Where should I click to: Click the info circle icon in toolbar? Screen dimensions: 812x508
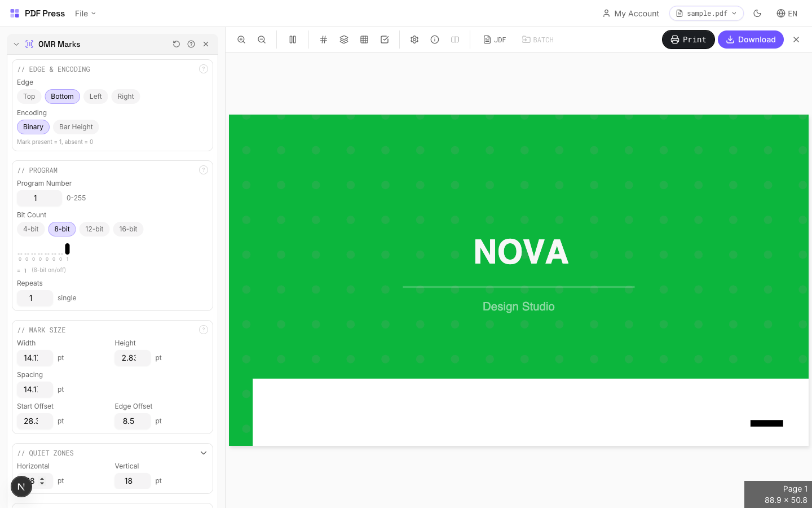tap(435, 40)
